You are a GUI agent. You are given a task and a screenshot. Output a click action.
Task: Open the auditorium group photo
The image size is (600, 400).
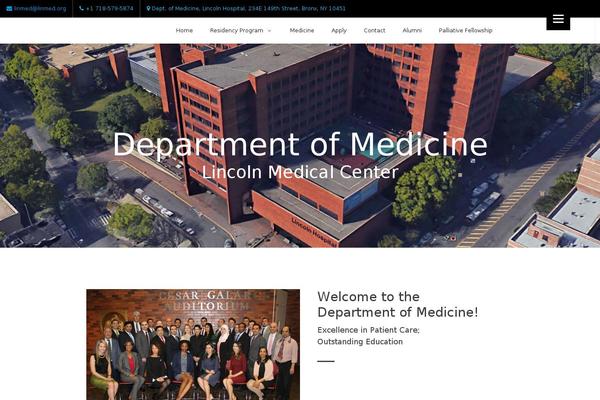point(193,344)
